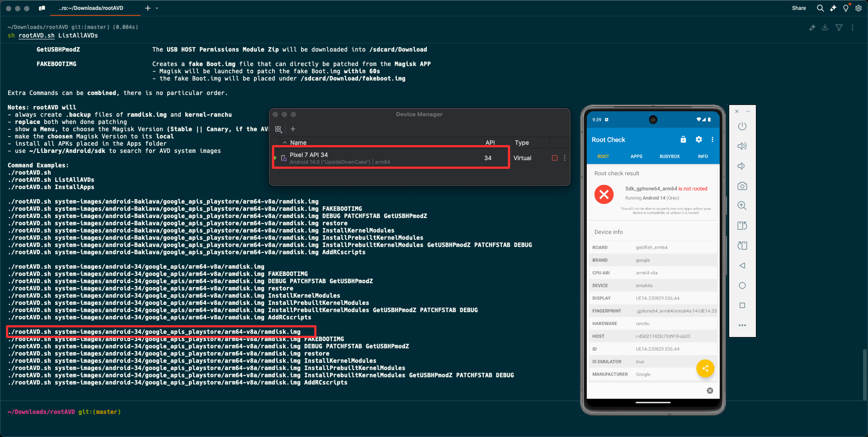Click terminal vertical scrollbar

[864, 375]
